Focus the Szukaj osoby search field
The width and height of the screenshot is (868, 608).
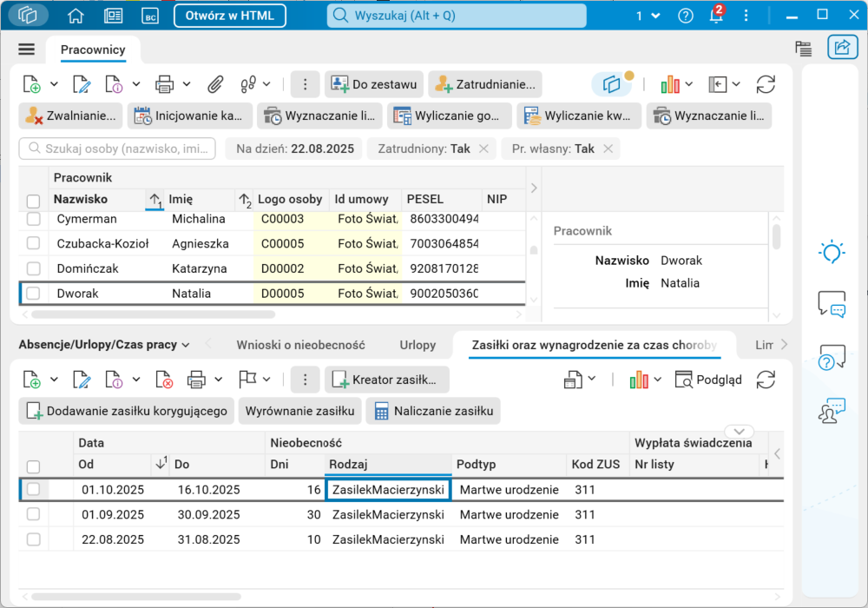pyautogui.click(x=117, y=149)
